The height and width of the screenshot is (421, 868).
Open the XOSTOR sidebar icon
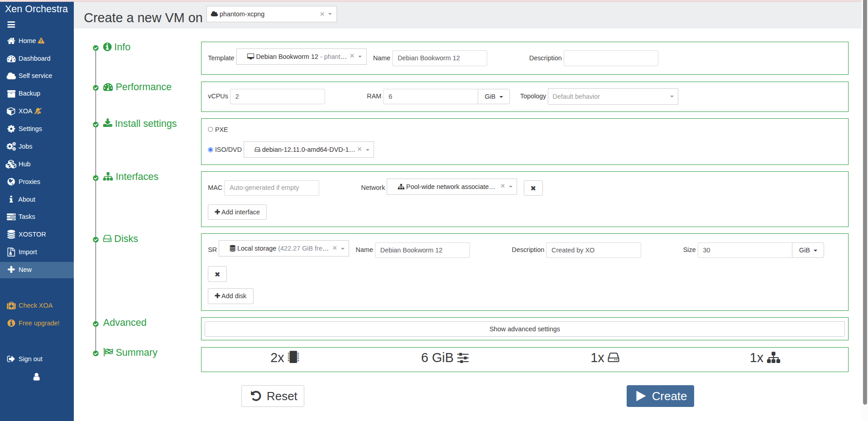pyautogui.click(x=11, y=234)
